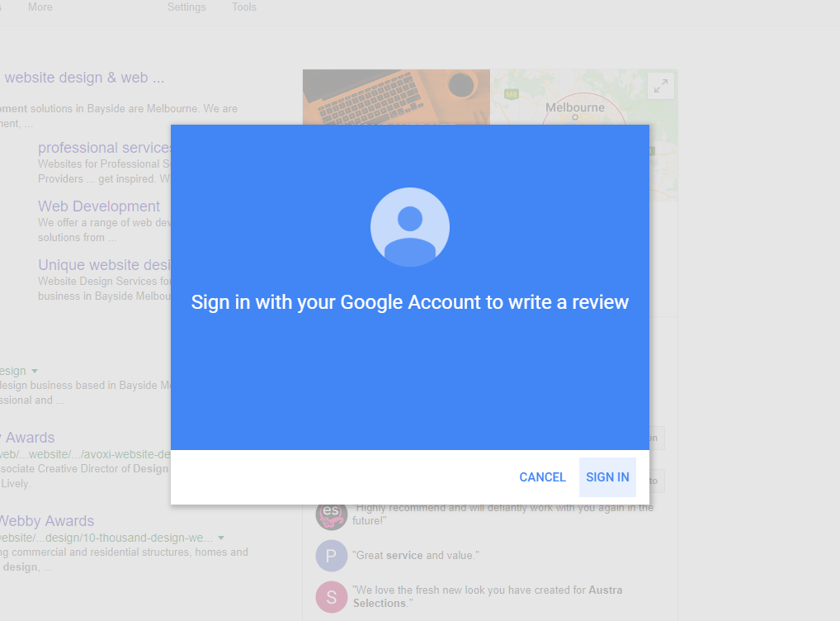Click the laptop photo thumbnail

point(396,97)
